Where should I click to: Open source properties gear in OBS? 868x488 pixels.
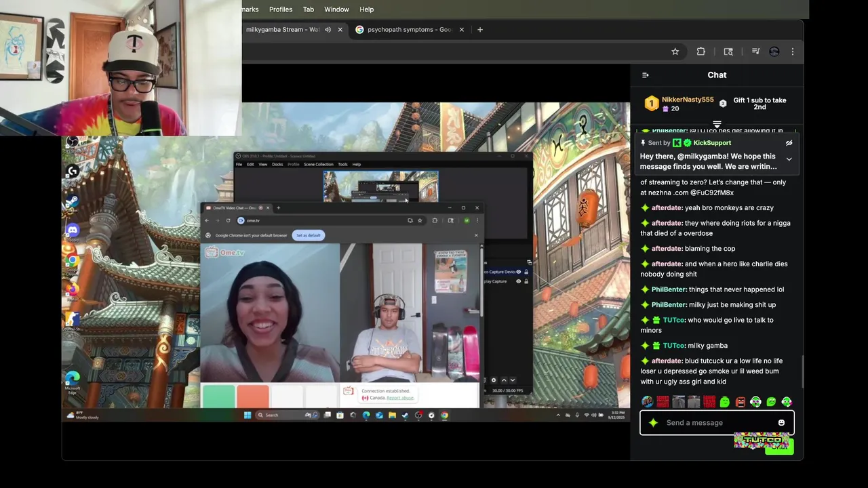click(494, 380)
